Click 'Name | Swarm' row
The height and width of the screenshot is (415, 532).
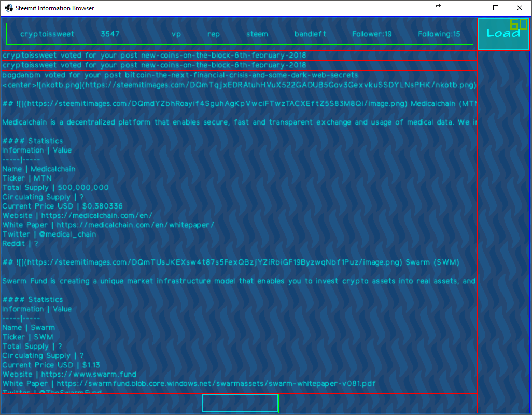click(x=29, y=328)
